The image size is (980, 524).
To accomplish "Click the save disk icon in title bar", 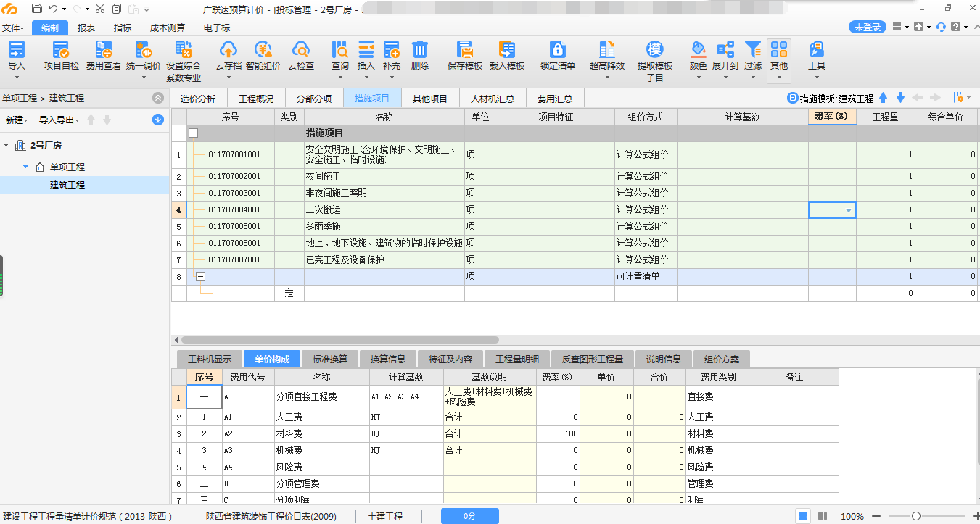I will [36, 9].
